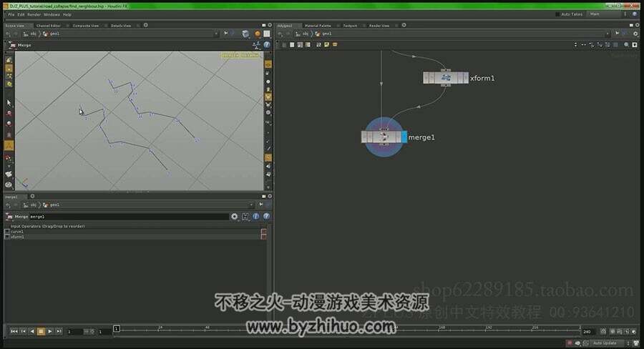This screenshot has height=349, width=644.
Task: Toggle xform1 input checkbox
Action: [7, 237]
